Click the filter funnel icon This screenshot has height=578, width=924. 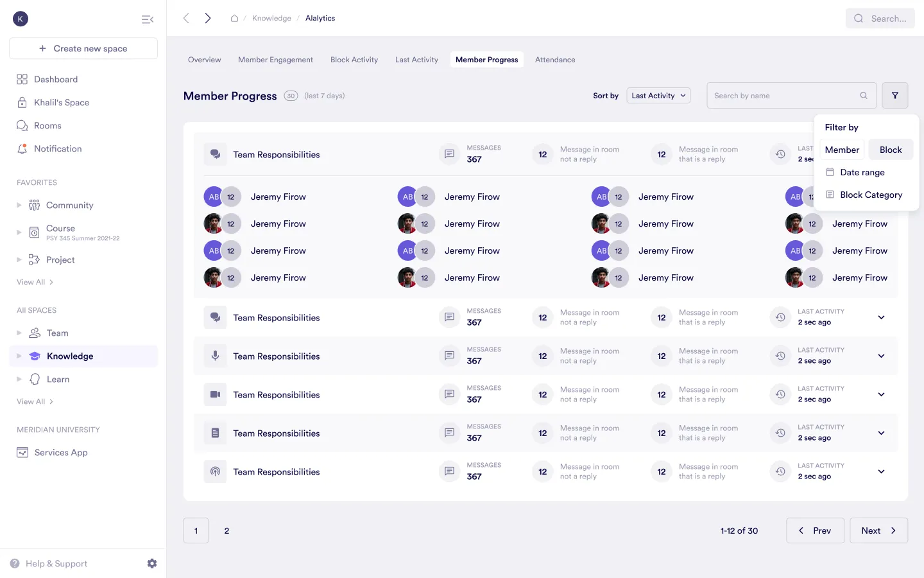pyautogui.click(x=894, y=95)
